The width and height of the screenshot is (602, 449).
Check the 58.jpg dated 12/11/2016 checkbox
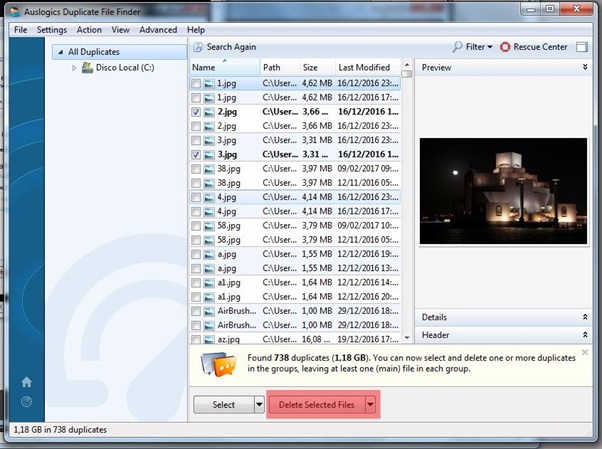pyautogui.click(x=196, y=240)
